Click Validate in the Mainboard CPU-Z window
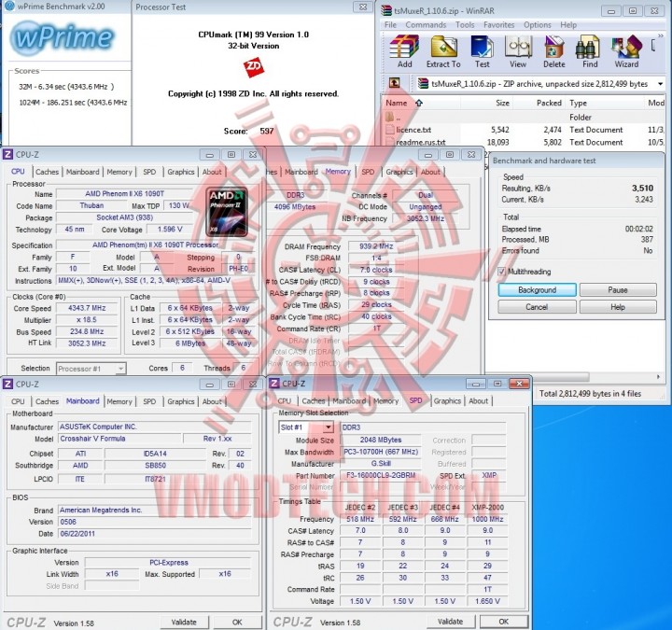 pos(184,622)
